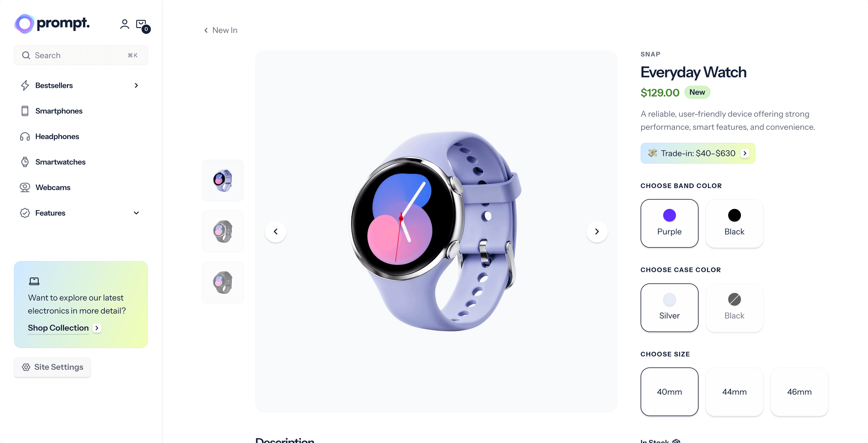This screenshot has height=443, width=868.
Task: Open the Smartwatches category
Action: [60, 162]
